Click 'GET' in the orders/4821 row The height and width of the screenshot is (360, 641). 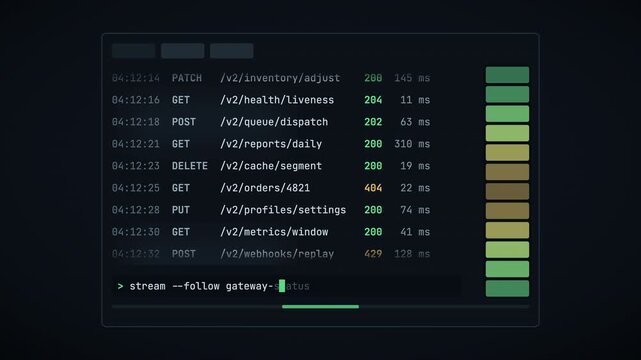181,188
